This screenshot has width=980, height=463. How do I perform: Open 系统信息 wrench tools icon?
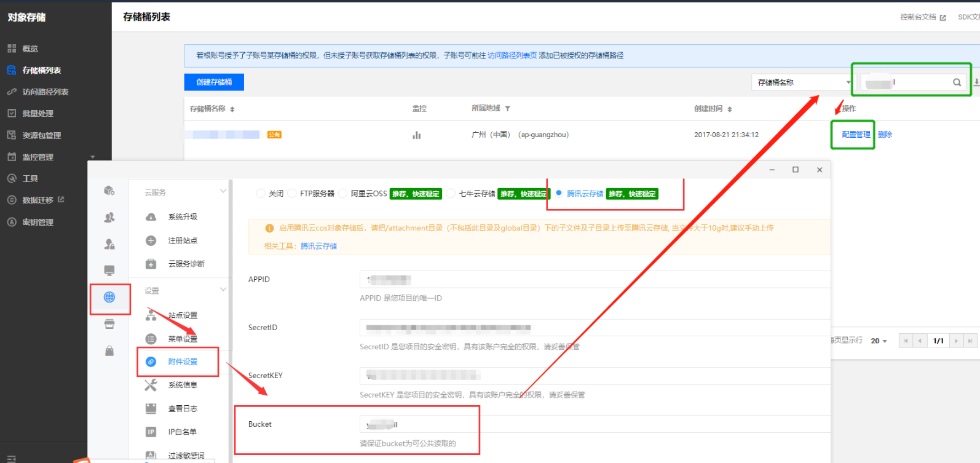[151, 385]
